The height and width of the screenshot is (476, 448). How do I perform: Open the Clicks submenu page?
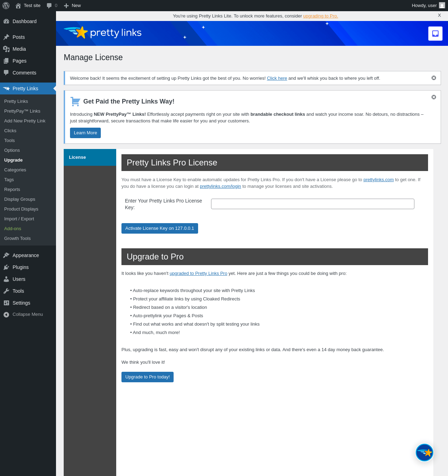(10, 131)
